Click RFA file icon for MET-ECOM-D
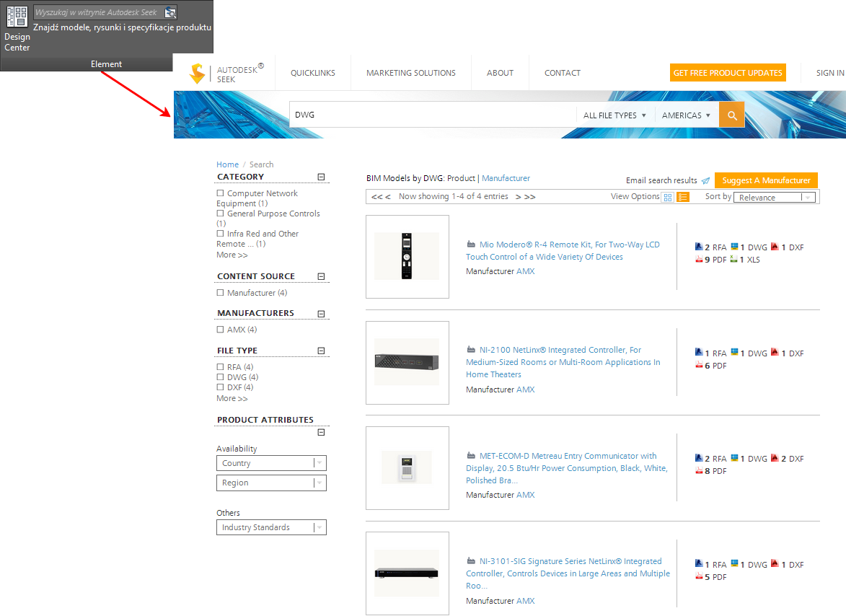Image resolution: width=846 pixels, height=616 pixels. pyautogui.click(x=699, y=458)
